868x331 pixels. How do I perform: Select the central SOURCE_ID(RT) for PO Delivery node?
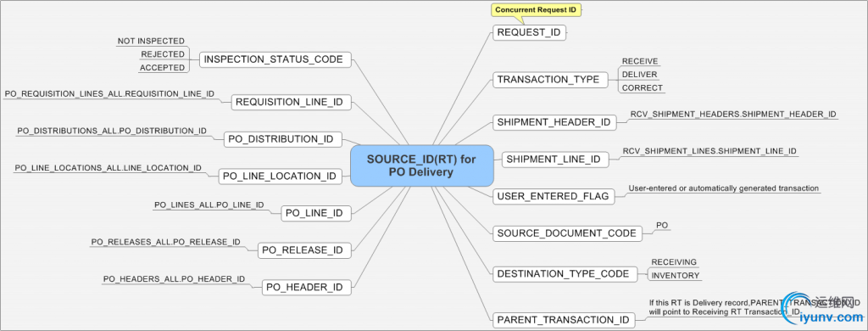tap(422, 165)
